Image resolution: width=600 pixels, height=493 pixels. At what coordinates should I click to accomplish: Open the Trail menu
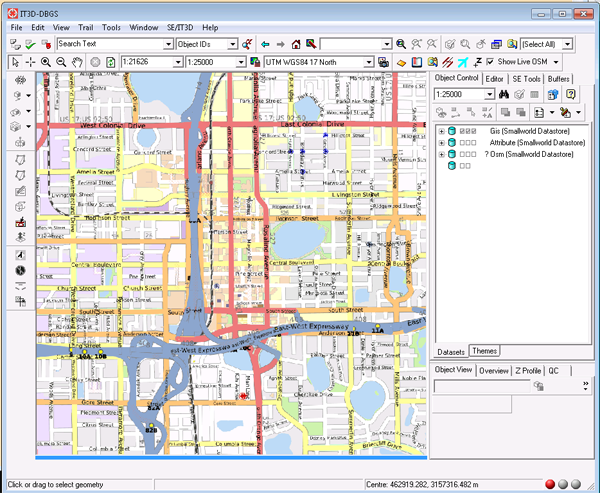click(85, 27)
